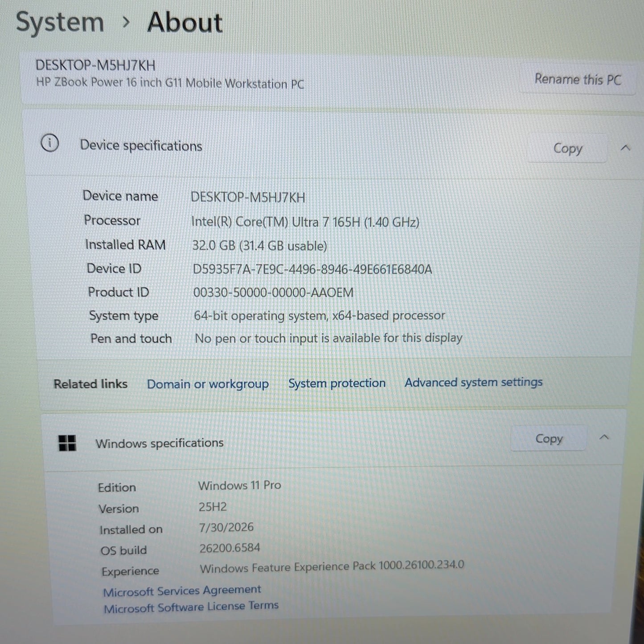Click the Version label

click(x=119, y=509)
